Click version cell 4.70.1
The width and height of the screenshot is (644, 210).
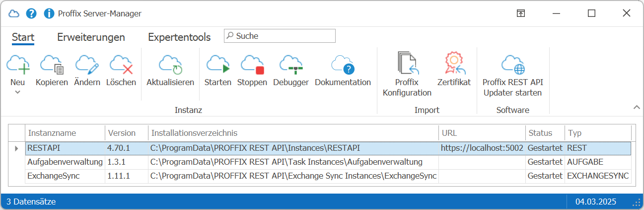tap(126, 148)
